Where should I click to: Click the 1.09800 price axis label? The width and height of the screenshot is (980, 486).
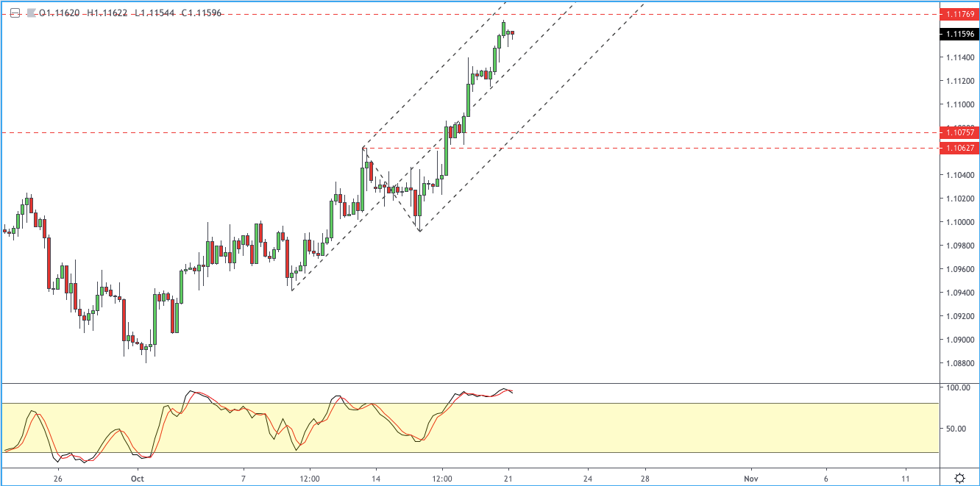pos(961,246)
